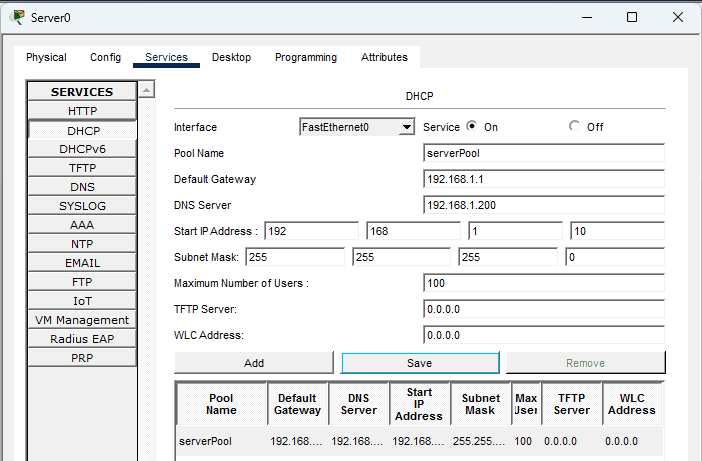The width and height of the screenshot is (702, 461).
Task: Open the Desktop tab
Action: coord(231,57)
